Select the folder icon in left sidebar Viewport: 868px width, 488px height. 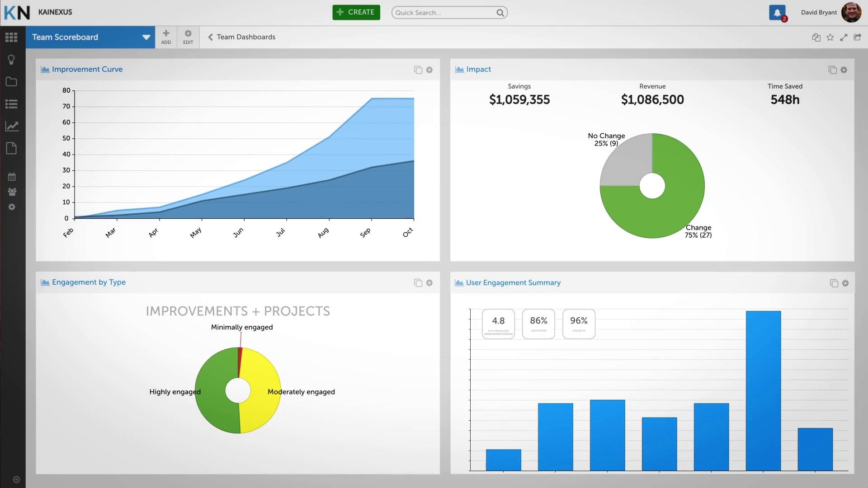pos(11,81)
